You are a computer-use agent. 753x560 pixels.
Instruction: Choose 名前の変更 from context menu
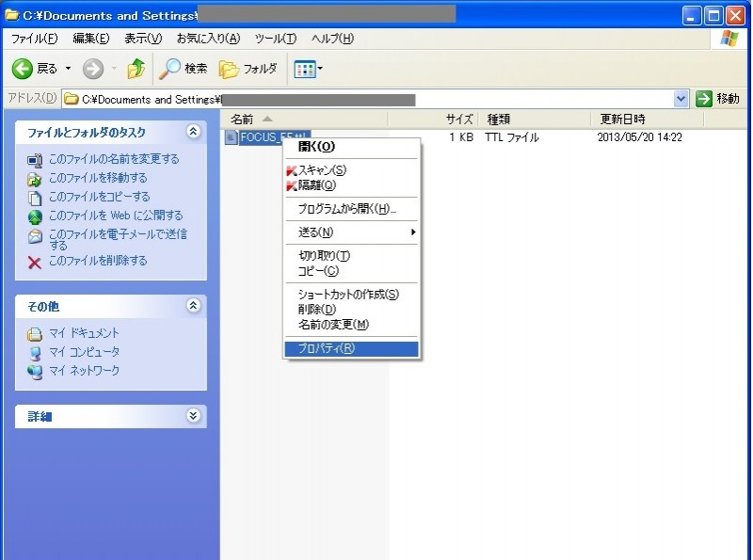(x=333, y=324)
